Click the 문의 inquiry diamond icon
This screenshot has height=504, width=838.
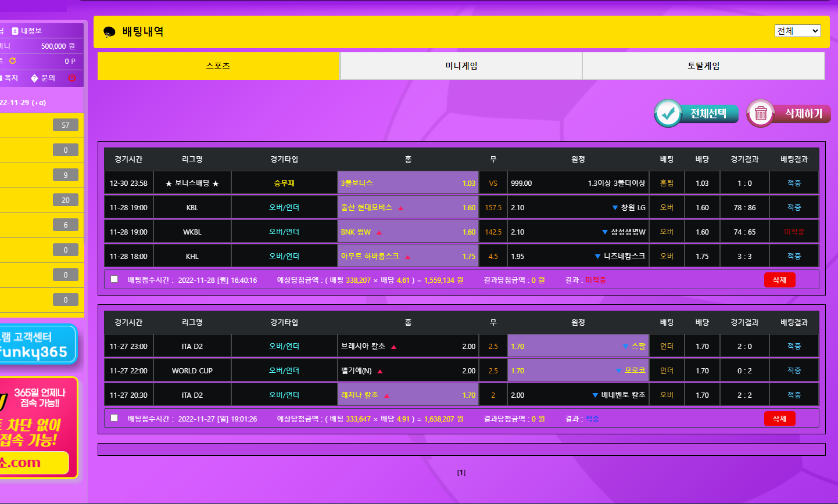click(x=34, y=78)
